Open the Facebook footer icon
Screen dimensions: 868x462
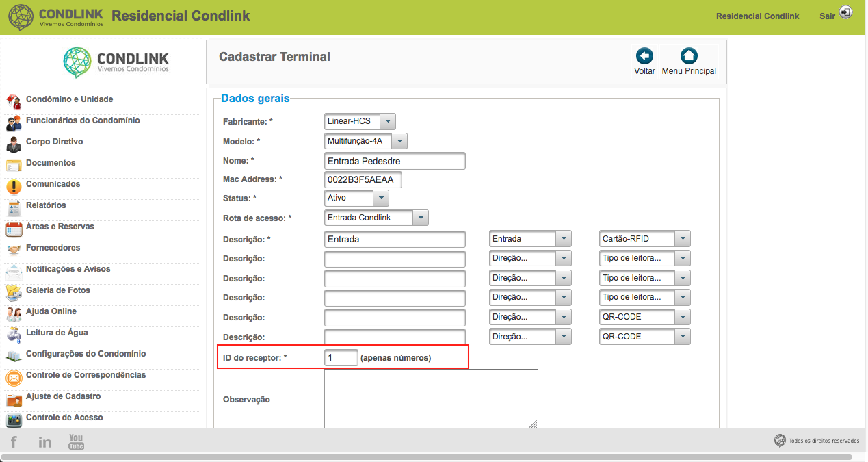pyautogui.click(x=14, y=441)
